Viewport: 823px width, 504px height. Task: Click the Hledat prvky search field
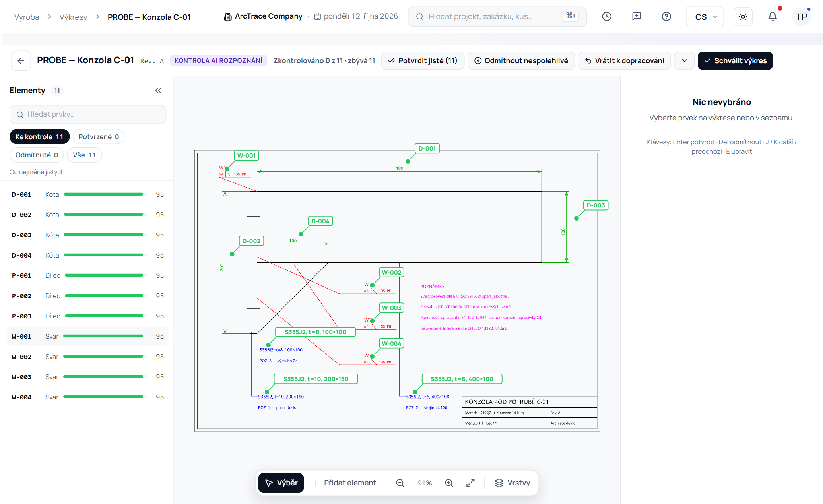pos(88,114)
